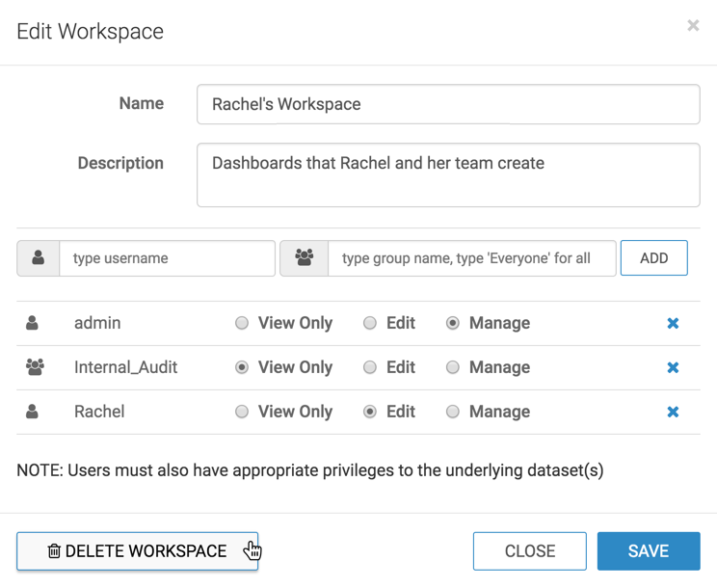
Task: Grant Manage permission to Internal_Audit
Action: point(453,367)
